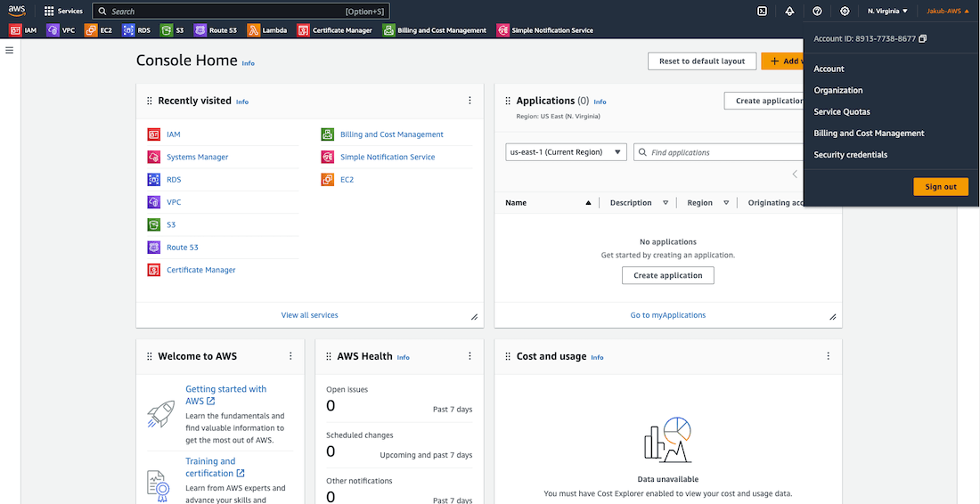Screen dimensions: 980x504
Task: Click the applications previous page arrow
Action: pyautogui.click(x=795, y=175)
